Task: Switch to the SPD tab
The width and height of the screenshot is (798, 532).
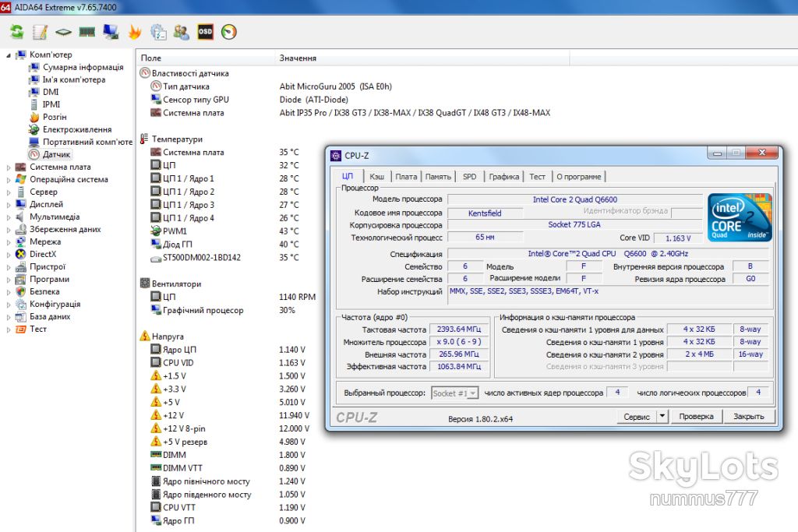Action: point(469,177)
